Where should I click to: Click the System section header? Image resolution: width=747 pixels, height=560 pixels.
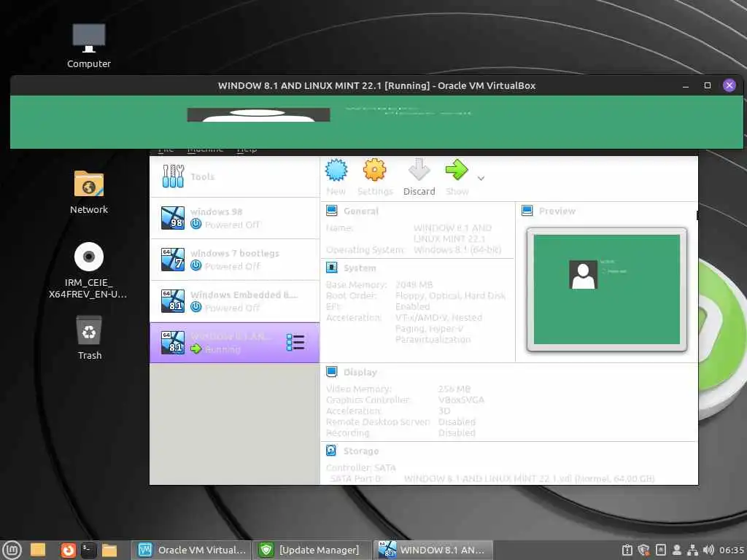pos(360,268)
